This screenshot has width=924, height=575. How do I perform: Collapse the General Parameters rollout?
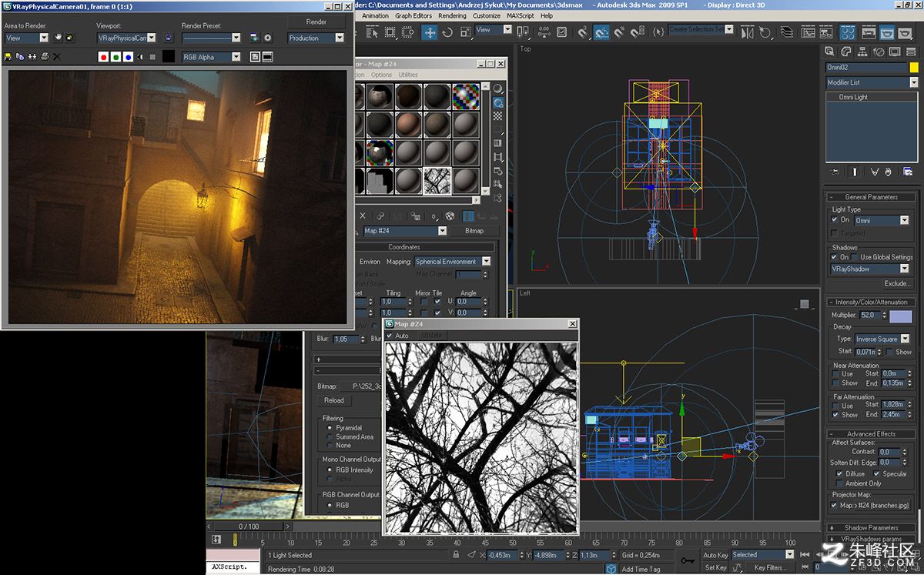(x=871, y=197)
